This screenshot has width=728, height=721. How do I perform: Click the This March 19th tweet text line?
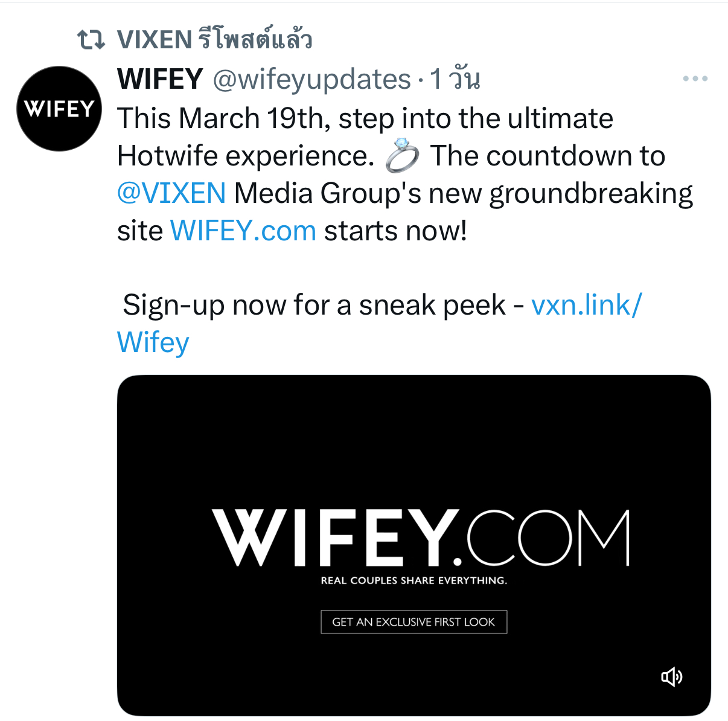point(365,118)
